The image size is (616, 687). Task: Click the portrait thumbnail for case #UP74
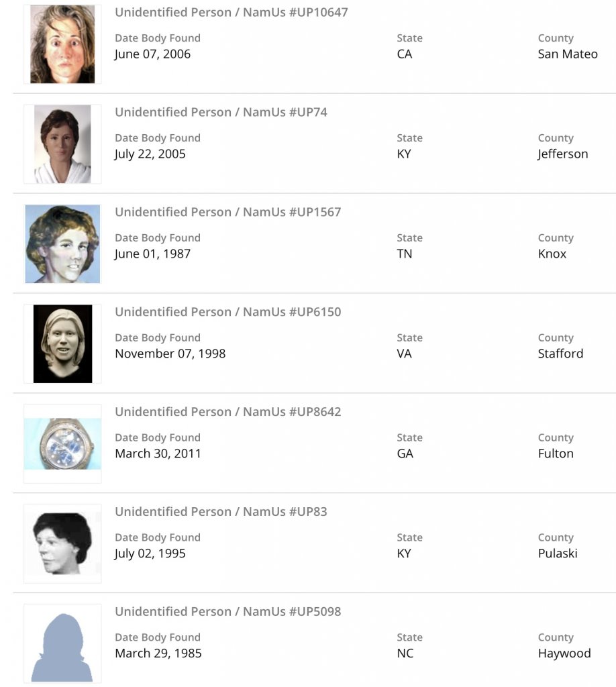(62, 144)
